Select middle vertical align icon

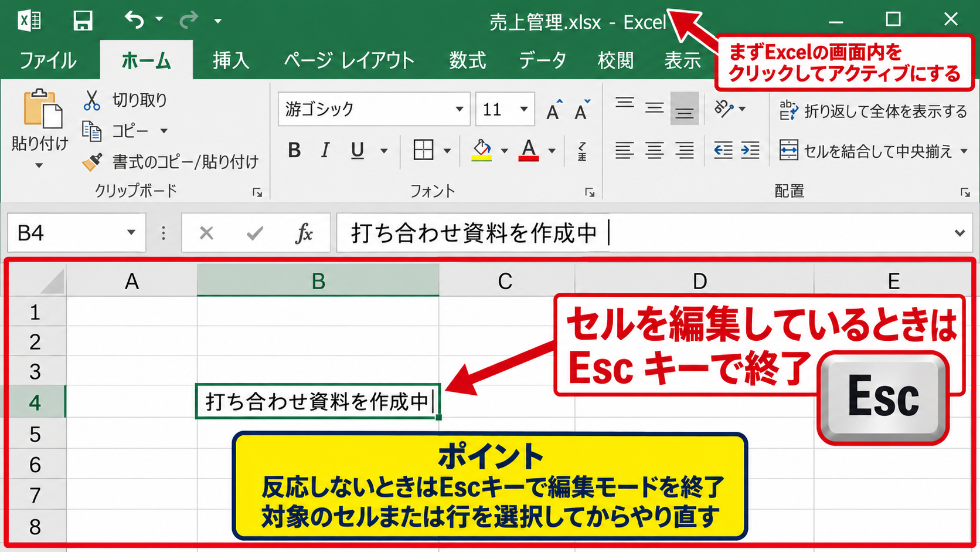pyautogui.click(x=655, y=107)
